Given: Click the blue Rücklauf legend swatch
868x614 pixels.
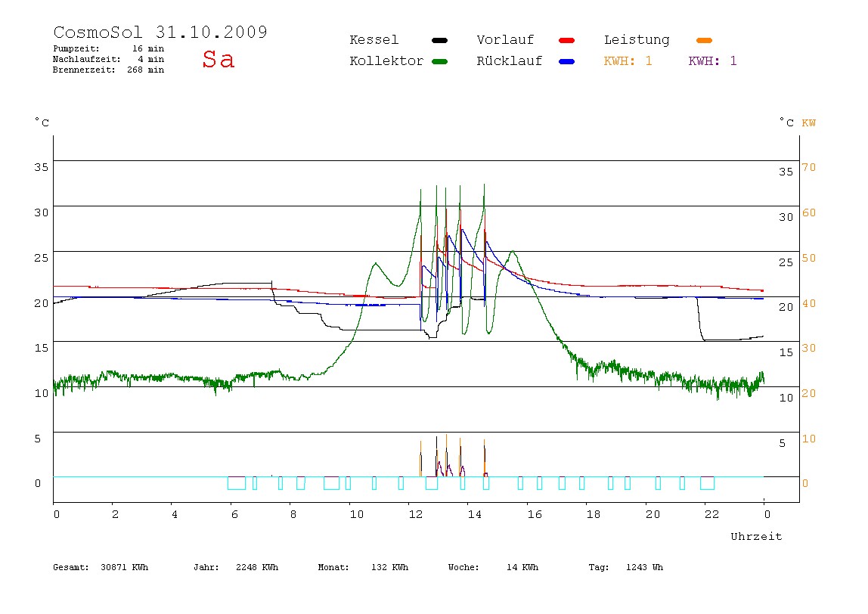Looking at the screenshot, I should click(567, 61).
